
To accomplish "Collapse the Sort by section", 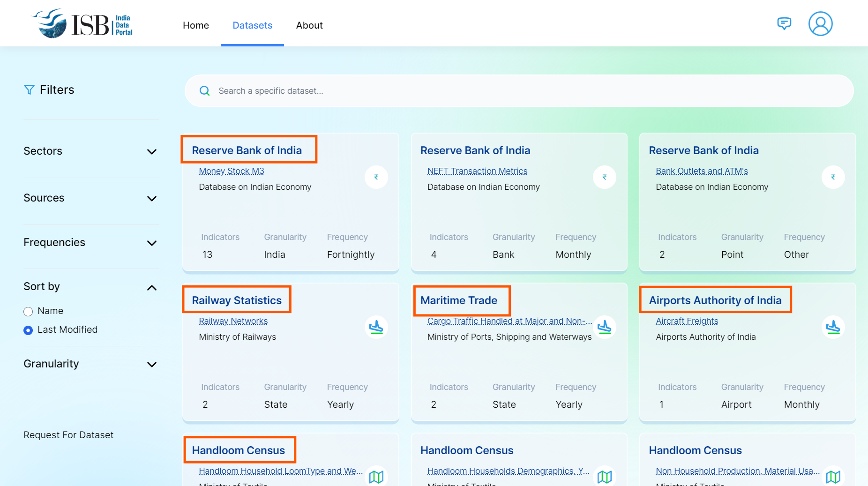I will tap(151, 287).
